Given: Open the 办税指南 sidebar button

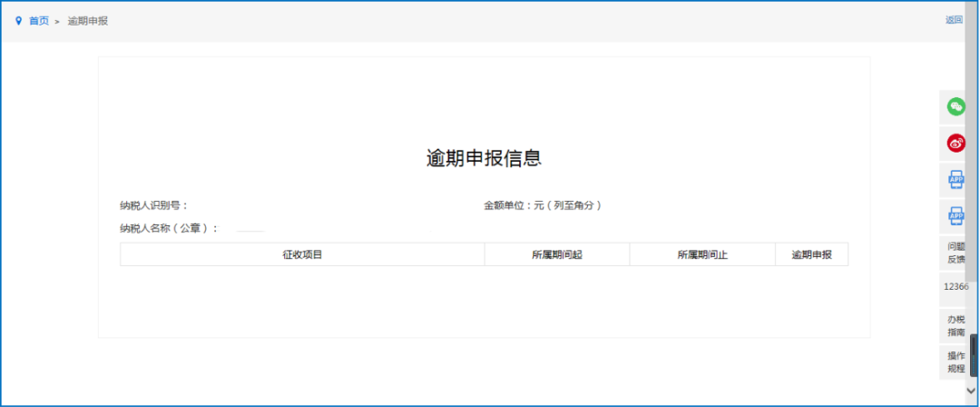Looking at the screenshot, I should tap(956, 325).
